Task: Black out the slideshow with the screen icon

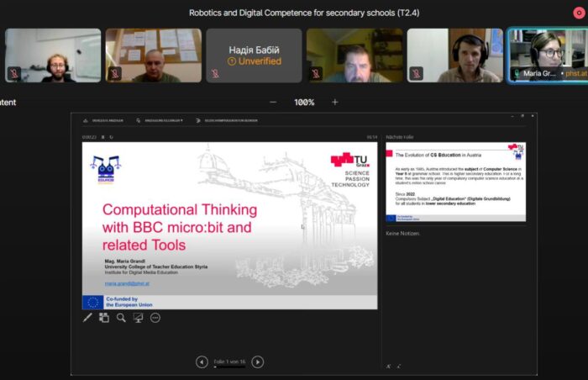Action: pos(138,318)
